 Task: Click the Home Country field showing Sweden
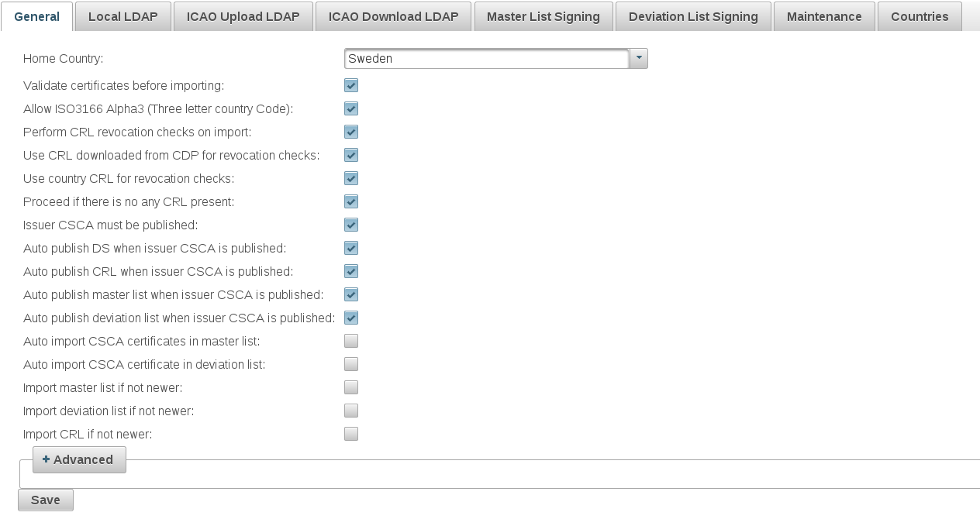[486, 58]
